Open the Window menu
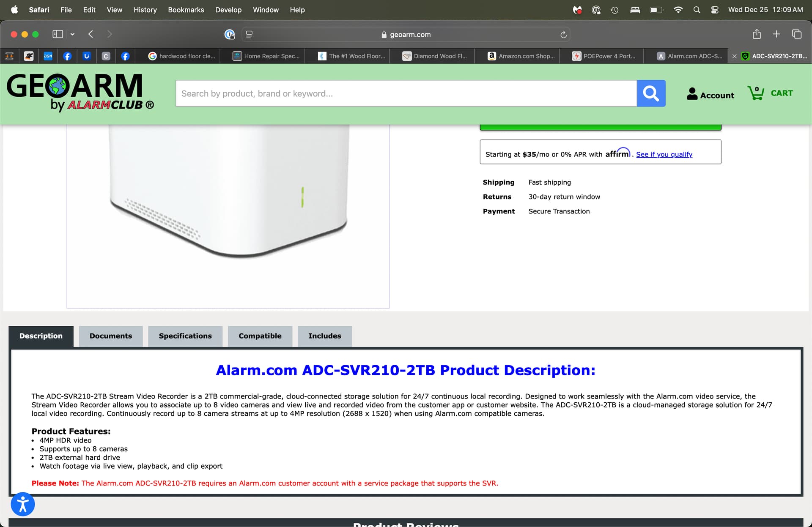Image resolution: width=812 pixels, height=527 pixels. (266, 10)
